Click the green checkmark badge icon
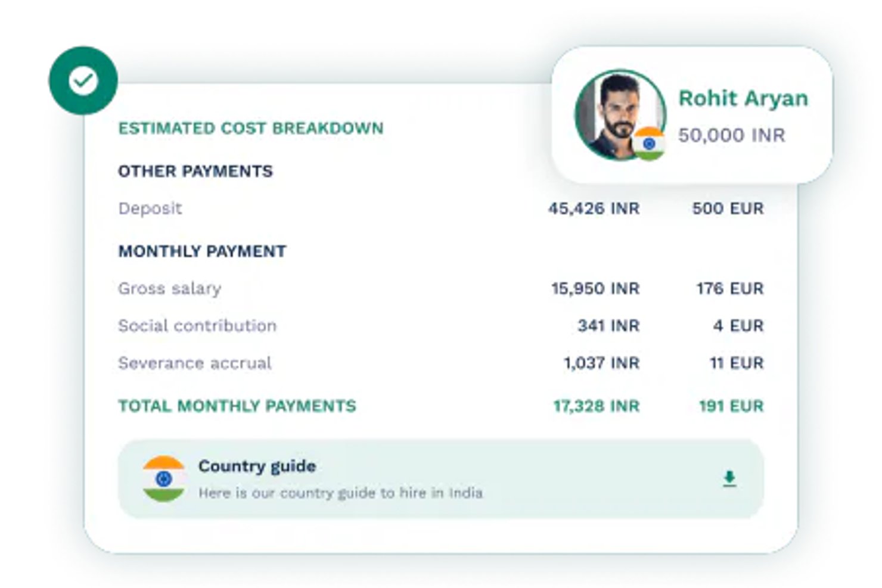The height and width of the screenshot is (588, 882). [x=83, y=81]
